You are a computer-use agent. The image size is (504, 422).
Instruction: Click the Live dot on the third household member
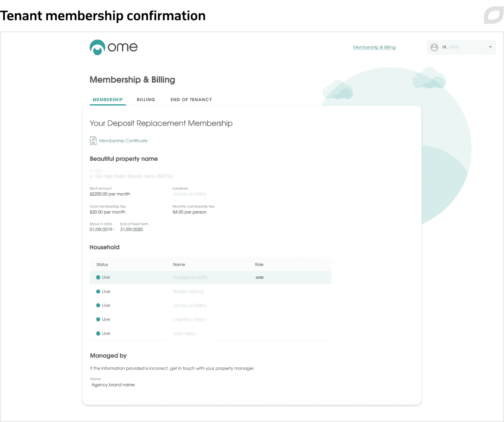coord(98,305)
